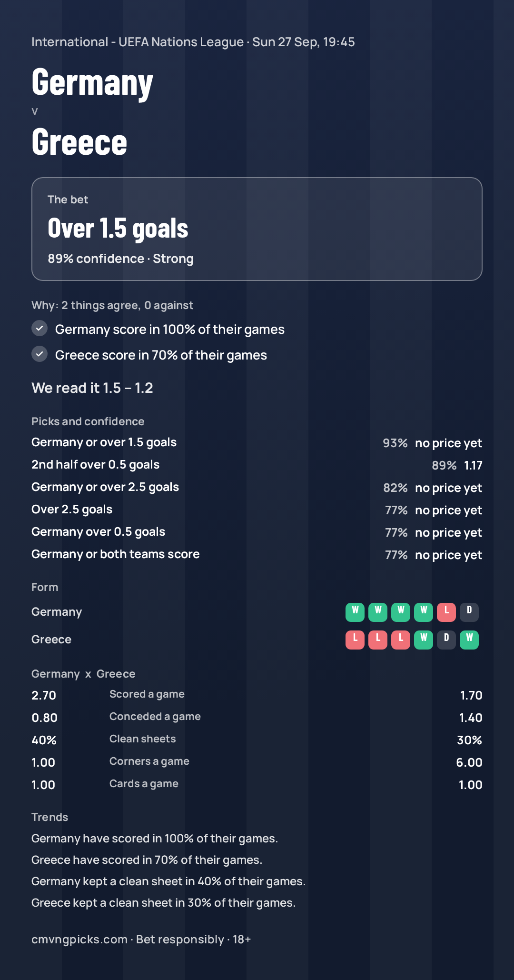Click Germany's red L form badge
Image resolution: width=514 pixels, height=980 pixels.
coord(446,612)
